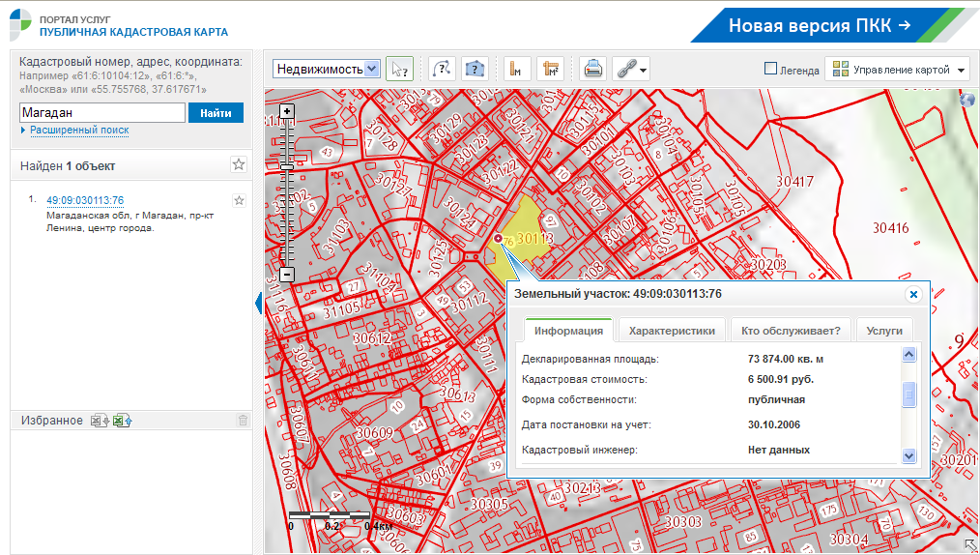Open the share link tool
This screenshot has width=980, height=555.
point(631,69)
